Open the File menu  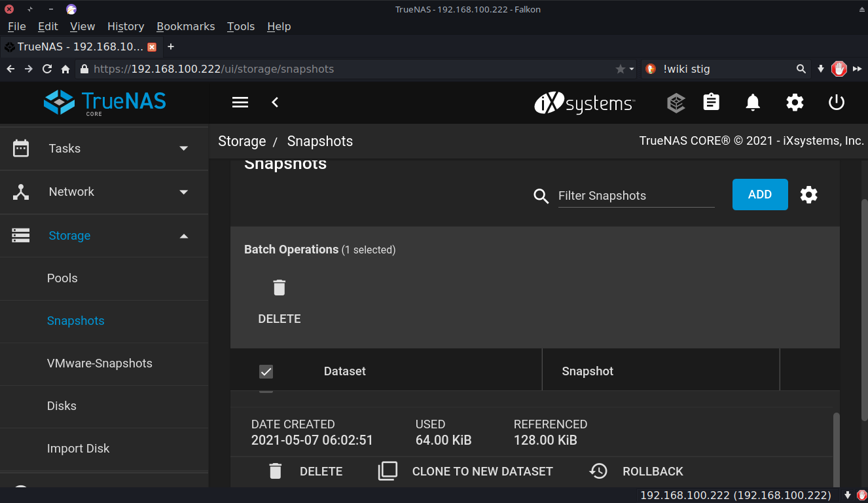point(16,26)
